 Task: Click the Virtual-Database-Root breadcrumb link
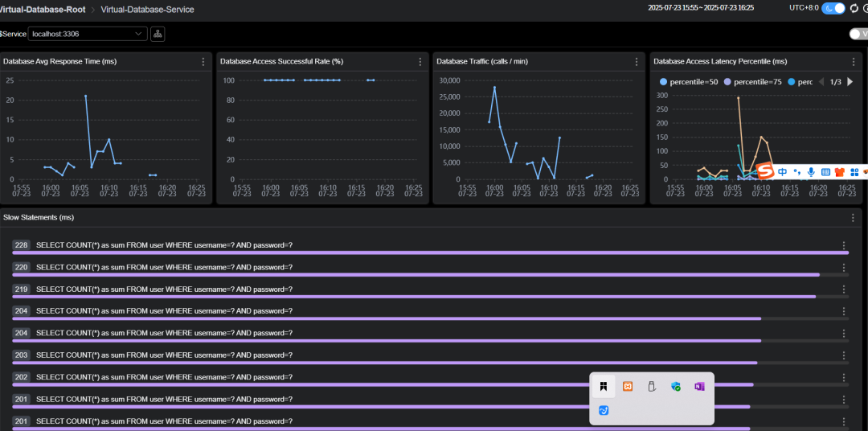click(43, 10)
